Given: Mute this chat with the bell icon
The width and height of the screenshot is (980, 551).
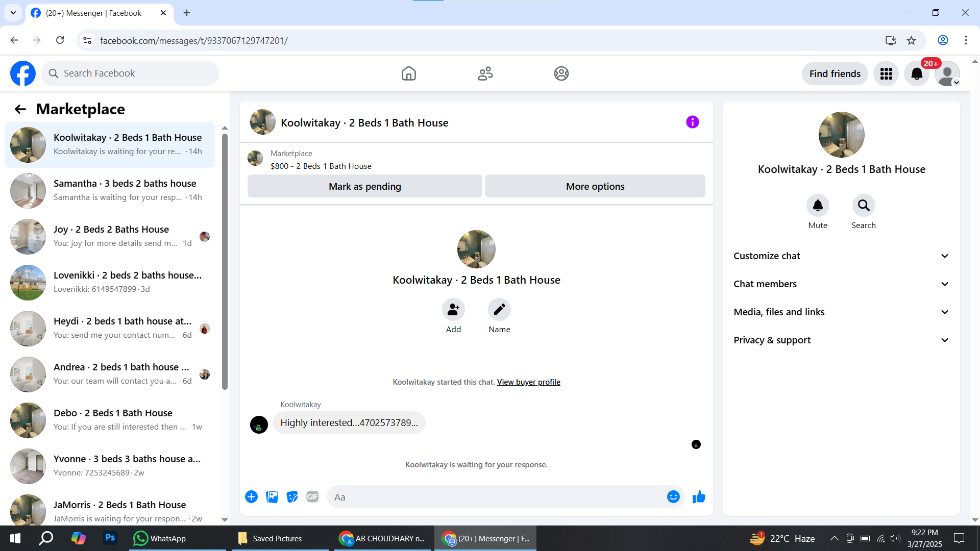Looking at the screenshot, I should [818, 206].
